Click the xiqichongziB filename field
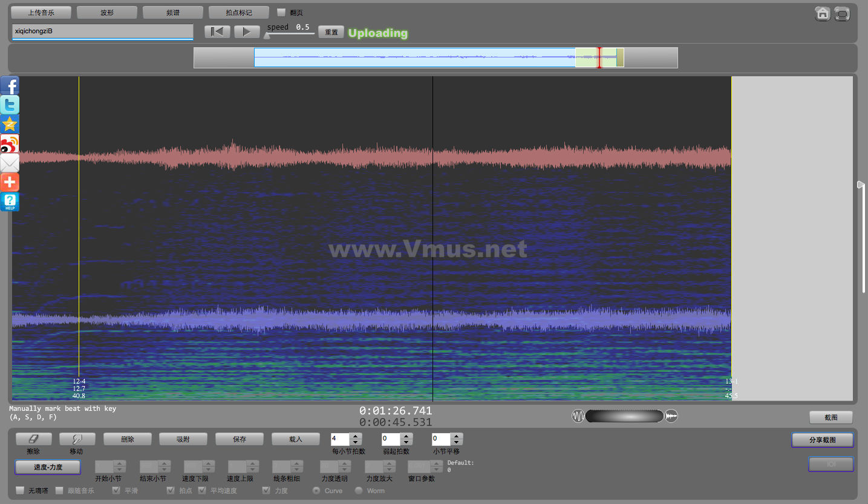Viewport: 868px width, 504px height. click(102, 31)
